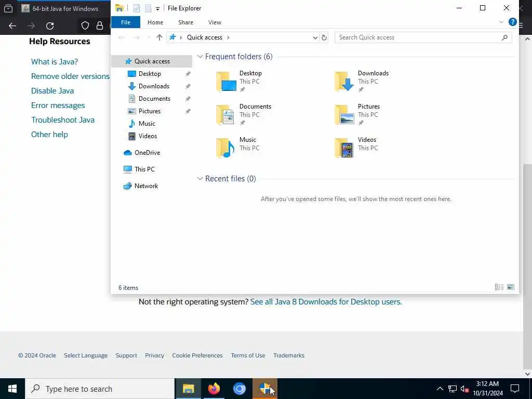Click the taskbar search box
The height and width of the screenshot is (399, 532).
coord(100,389)
